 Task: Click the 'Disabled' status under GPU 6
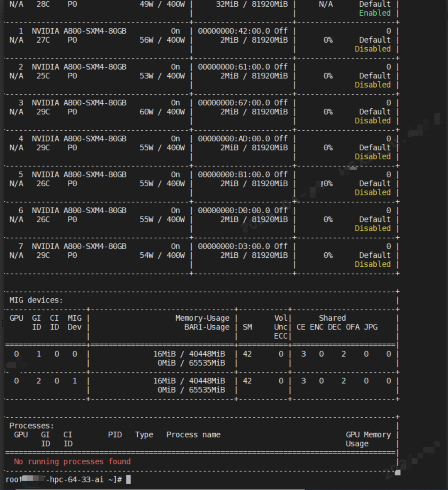tap(373, 229)
